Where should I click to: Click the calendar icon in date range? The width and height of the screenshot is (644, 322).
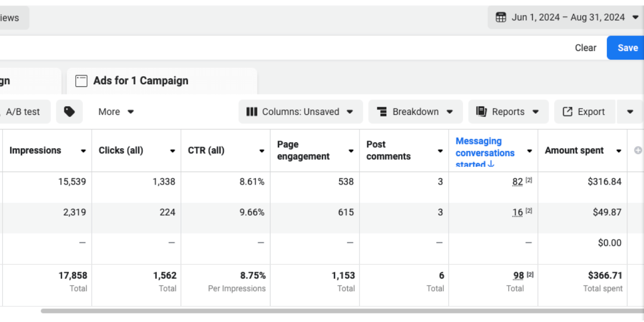501,17
